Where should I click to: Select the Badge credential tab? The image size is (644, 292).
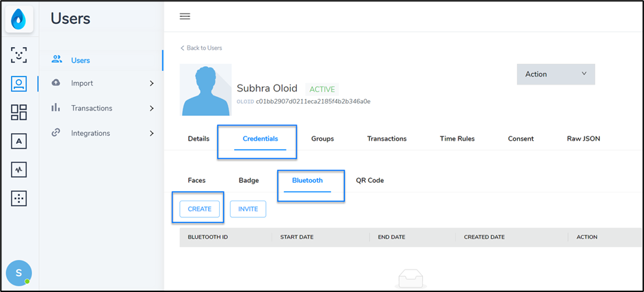point(248,180)
